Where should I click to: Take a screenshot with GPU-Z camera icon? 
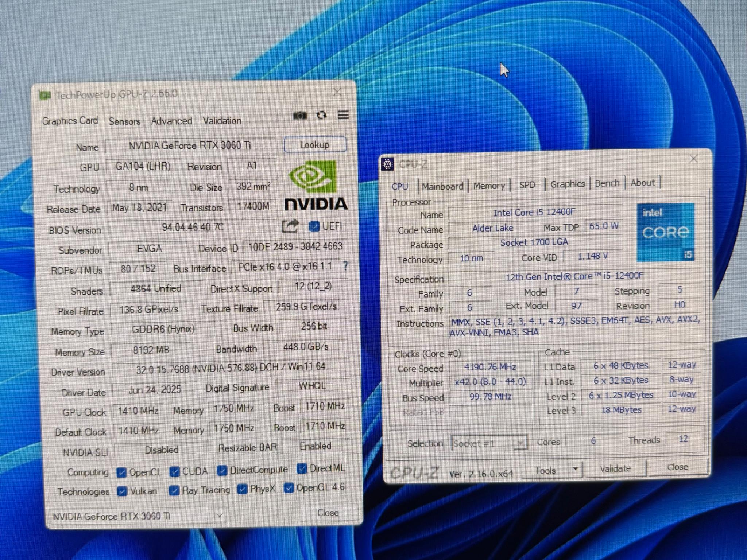point(300,116)
